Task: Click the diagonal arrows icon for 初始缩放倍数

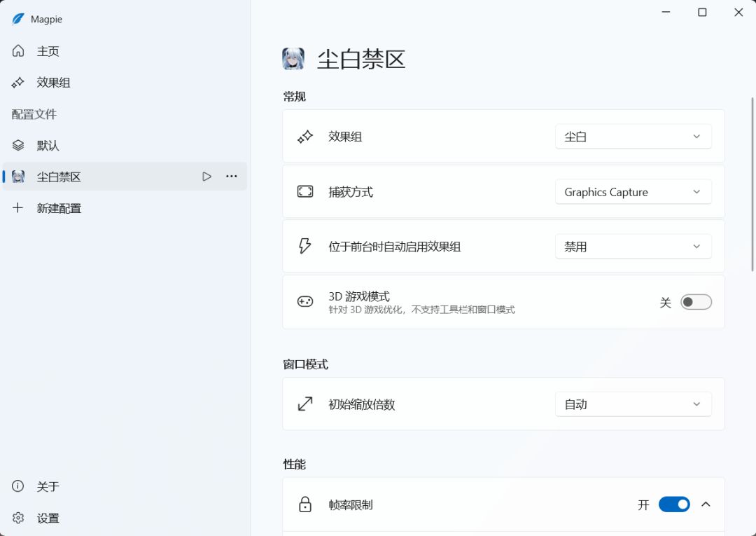Action: point(304,404)
